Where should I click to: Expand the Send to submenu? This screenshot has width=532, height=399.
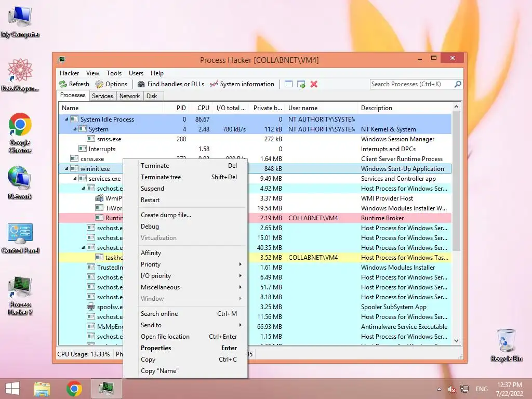tap(185, 325)
